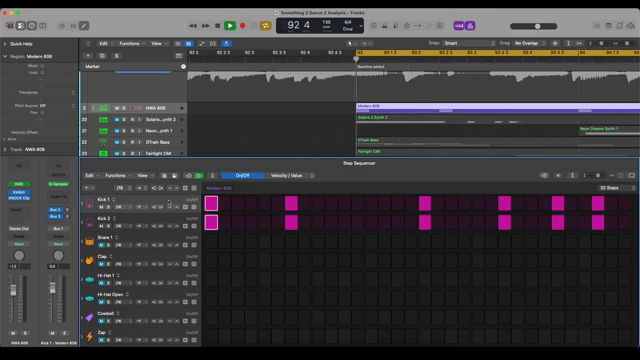
Task: Expand the Kick 1 row disclosure triangle
Action: coord(82,203)
